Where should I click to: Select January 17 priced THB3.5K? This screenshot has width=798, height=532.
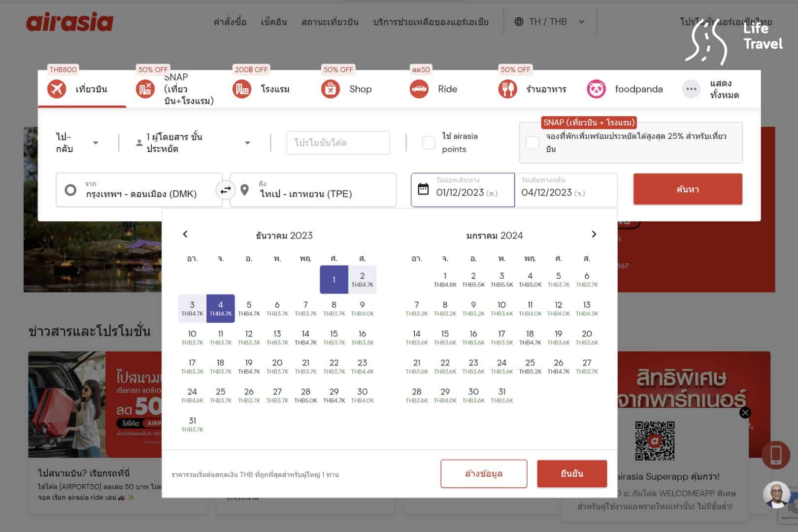[x=501, y=337]
